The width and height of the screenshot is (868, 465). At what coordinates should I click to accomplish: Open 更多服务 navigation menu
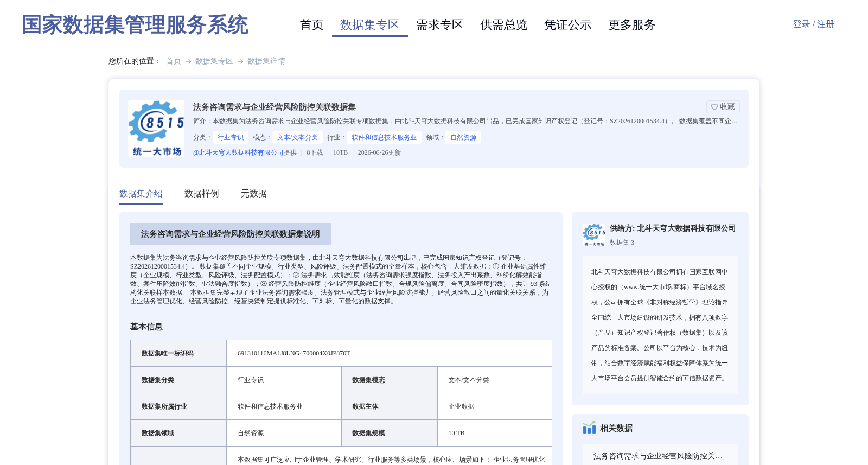coord(631,25)
